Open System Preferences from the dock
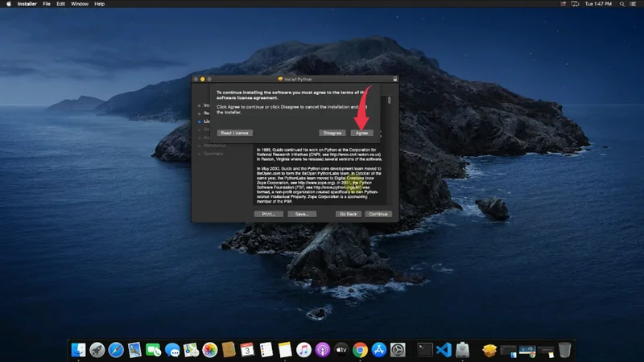644x362 pixels. (398, 350)
